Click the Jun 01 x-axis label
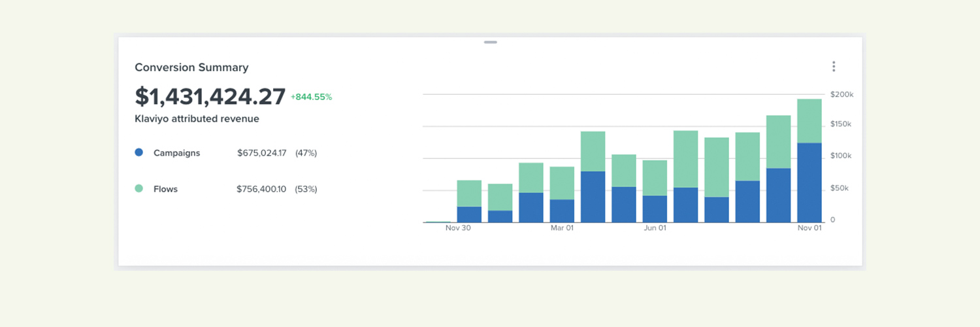 pyautogui.click(x=655, y=228)
